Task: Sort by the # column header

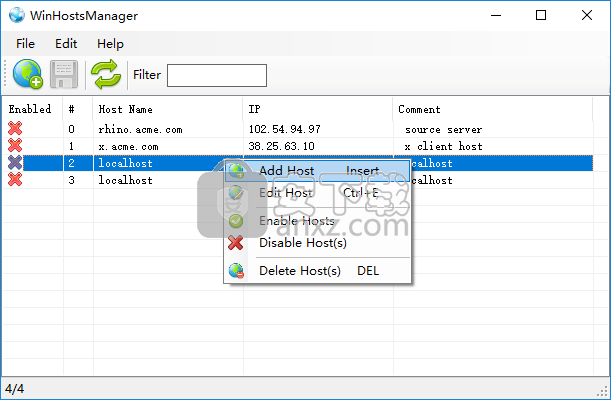Action: 78,109
